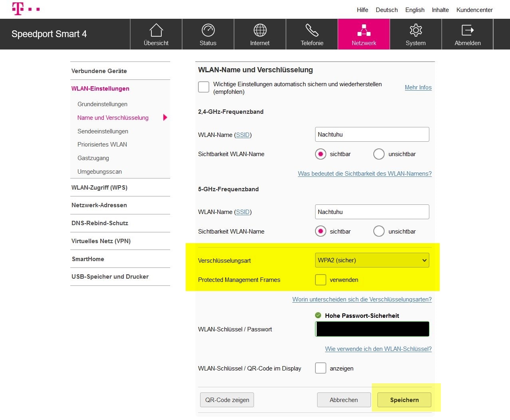Select unsichtbar for 5-GHz WLAN name
The height and width of the screenshot is (420, 510).
[379, 231]
